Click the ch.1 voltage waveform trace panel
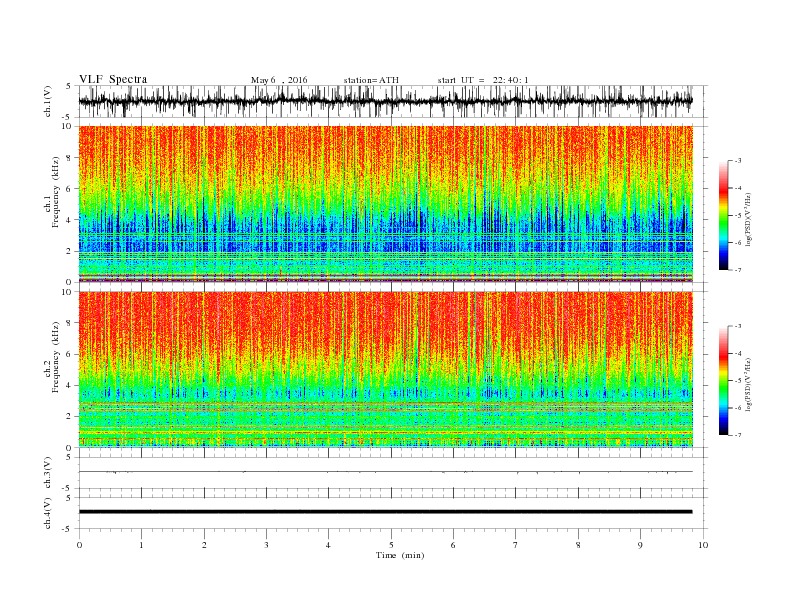Screen dimensions: 792x612 click(393, 101)
